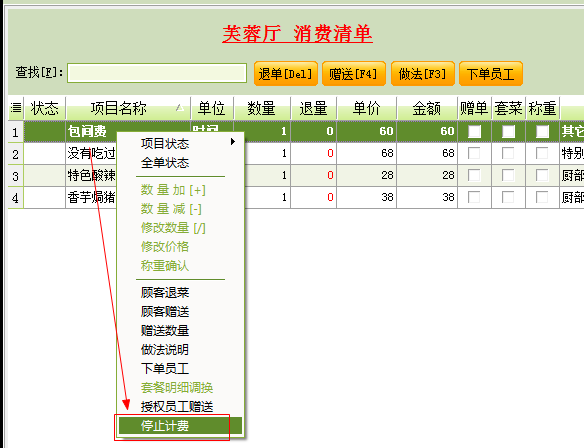584x448 pixels.
Task: Toggle 称重 checkbox for row 1
Action: point(542,131)
